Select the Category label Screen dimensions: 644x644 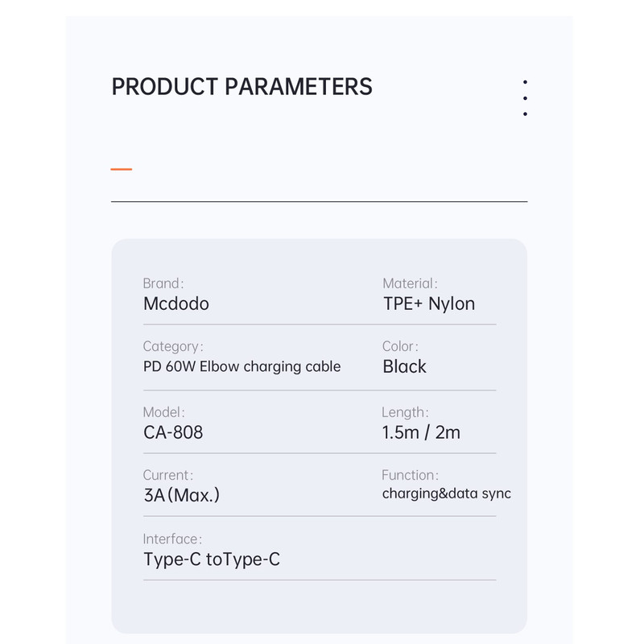point(173,346)
